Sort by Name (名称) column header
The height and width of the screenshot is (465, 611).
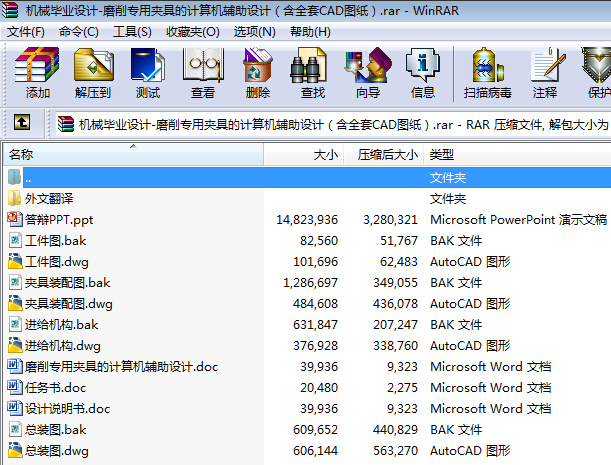coord(133,155)
